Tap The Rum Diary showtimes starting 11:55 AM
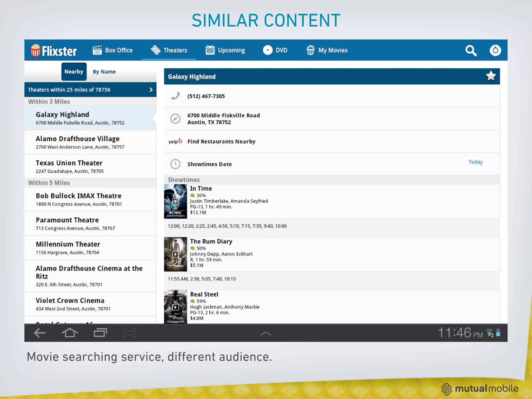 point(202,279)
